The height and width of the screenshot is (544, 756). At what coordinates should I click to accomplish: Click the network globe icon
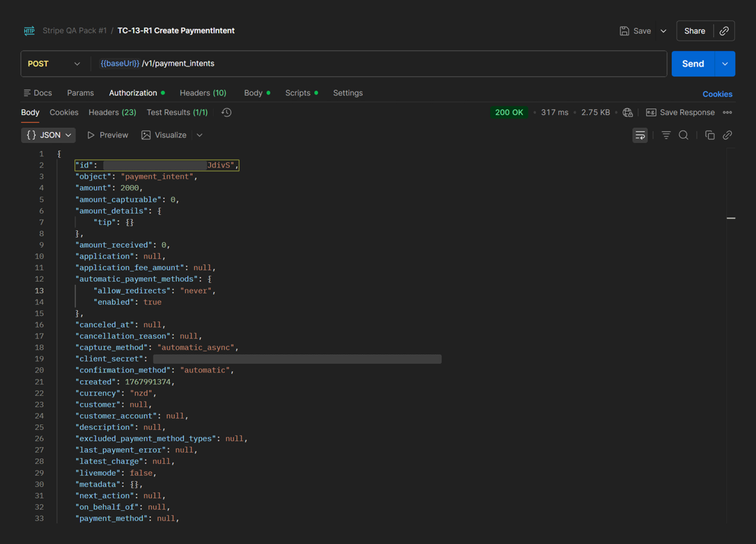[627, 112]
